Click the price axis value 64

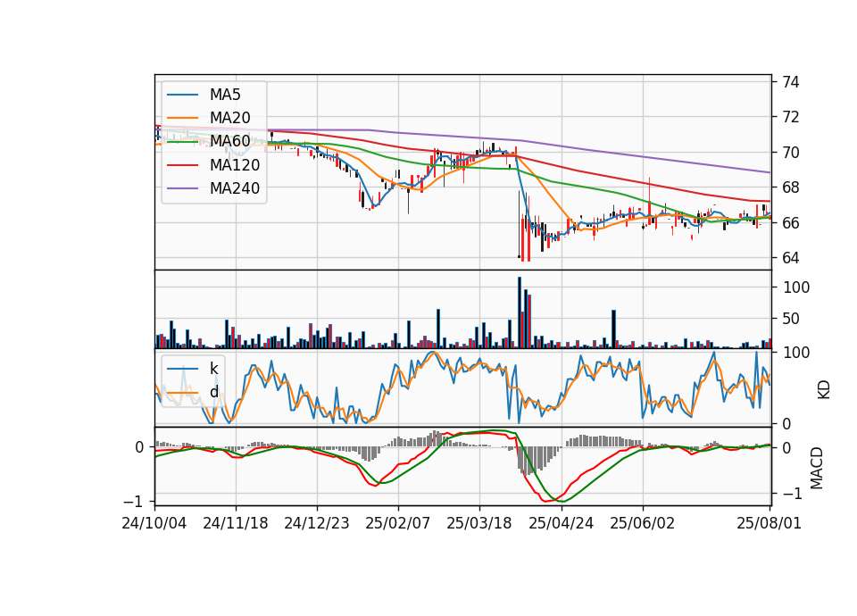790,258
